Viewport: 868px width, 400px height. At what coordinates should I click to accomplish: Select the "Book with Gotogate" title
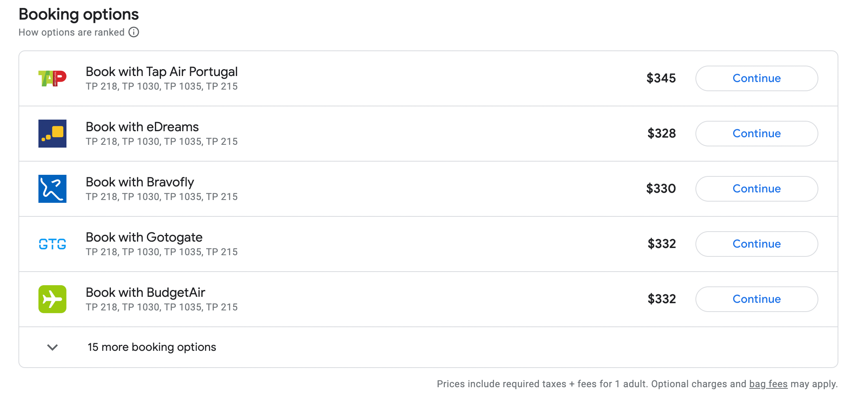pyautogui.click(x=144, y=237)
